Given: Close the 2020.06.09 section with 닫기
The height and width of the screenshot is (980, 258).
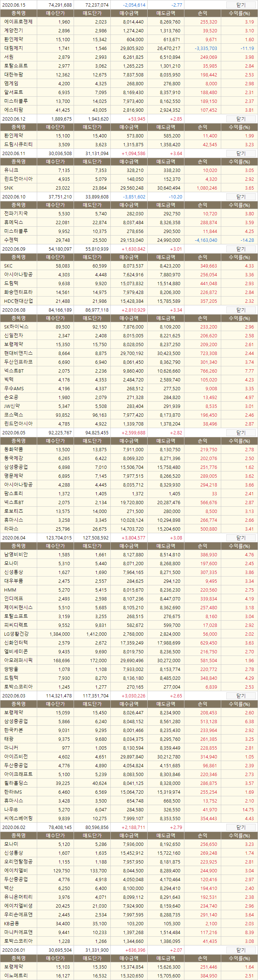Looking at the screenshot, I should 241,249.
